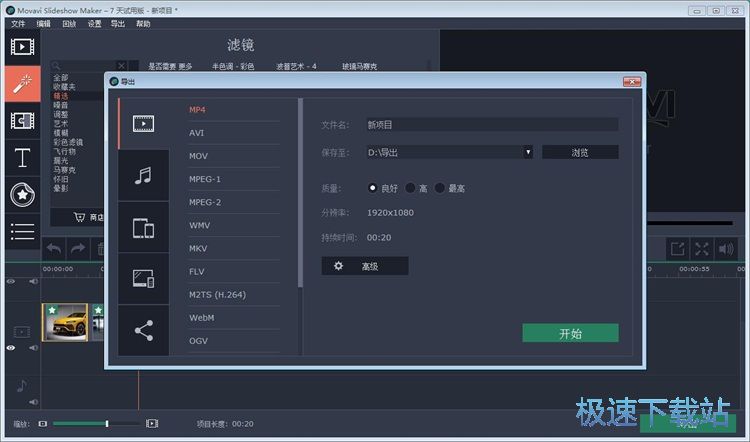Clear the filter search box X

(121, 66)
